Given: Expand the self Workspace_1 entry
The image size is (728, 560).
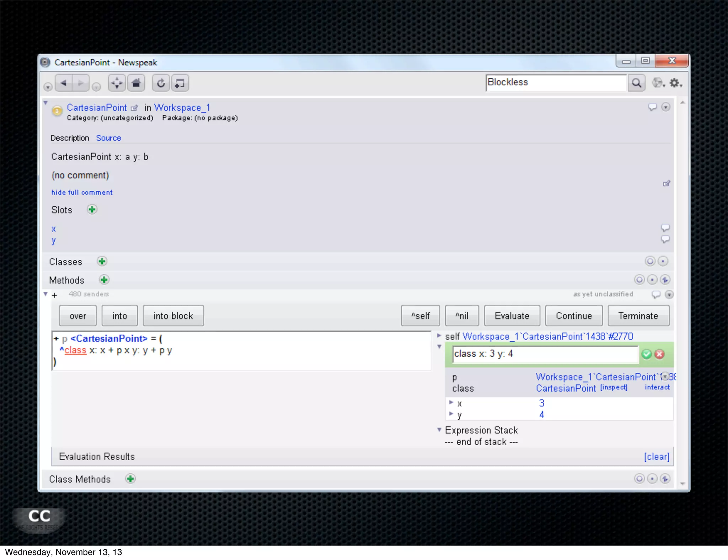Looking at the screenshot, I should [439, 335].
